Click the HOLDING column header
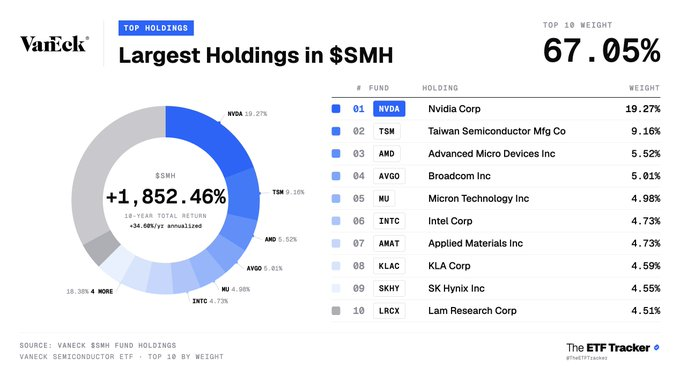 (440, 88)
